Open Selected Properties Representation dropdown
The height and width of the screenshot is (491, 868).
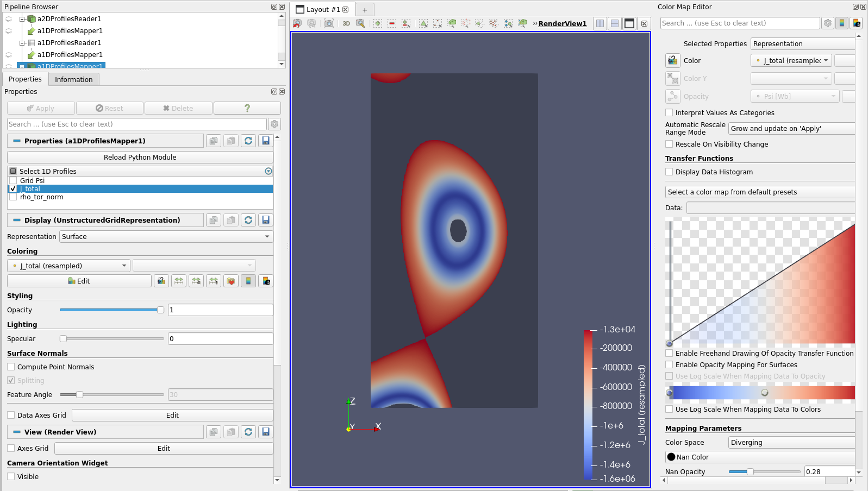click(x=803, y=43)
